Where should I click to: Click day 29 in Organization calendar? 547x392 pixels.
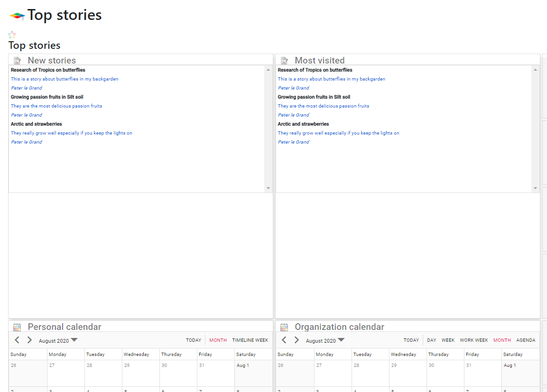tap(408, 373)
